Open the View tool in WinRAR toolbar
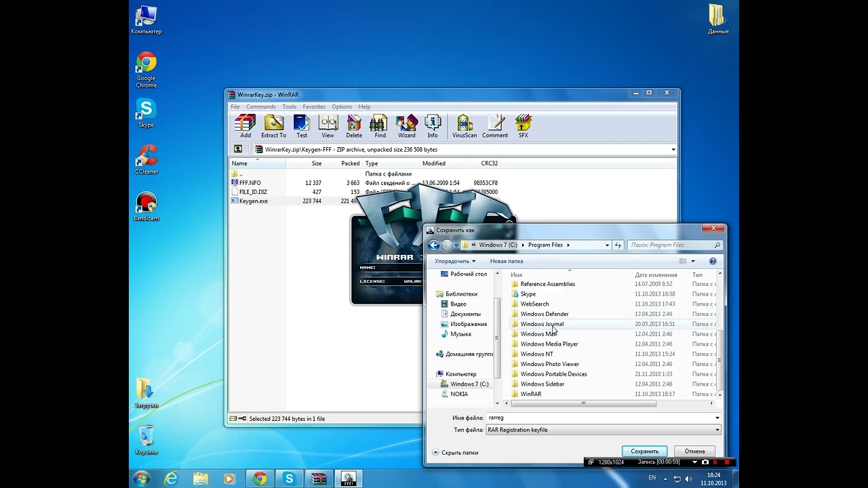This screenshot has width=868, height=488. (328, 126)
